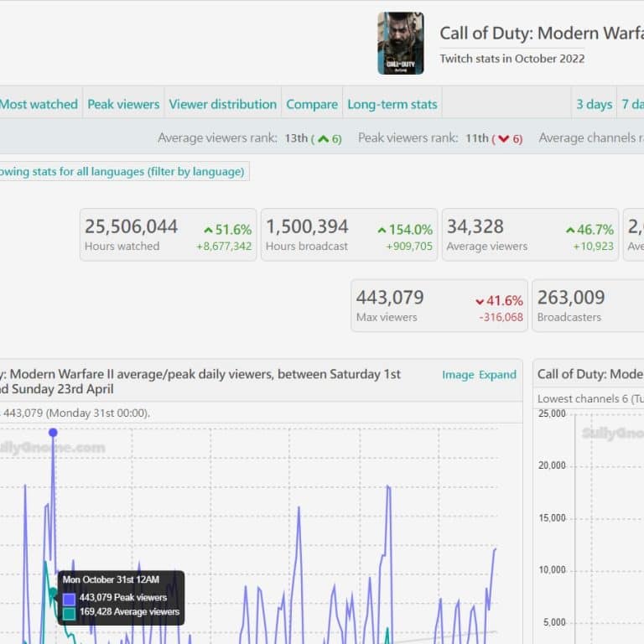Click the peak data point marker on chart
Screen dimensions: 644x644
click(x=53, y=433)
